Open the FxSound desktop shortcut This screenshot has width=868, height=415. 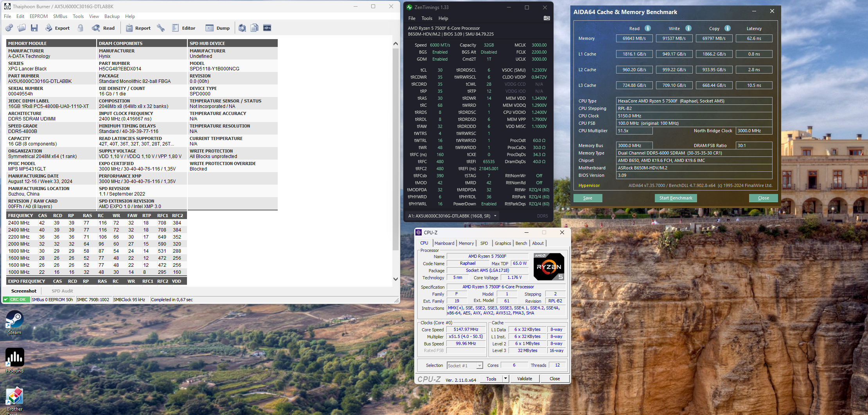14,361
